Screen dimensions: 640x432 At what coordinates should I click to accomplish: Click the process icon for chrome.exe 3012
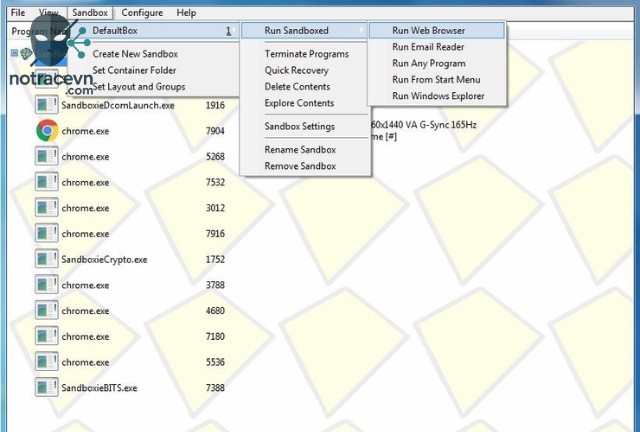(47, 208)
